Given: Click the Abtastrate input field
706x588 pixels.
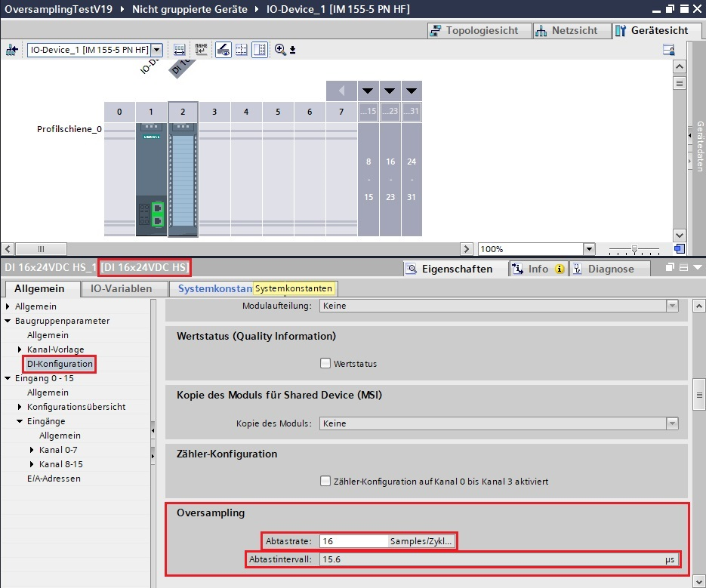Looking at the screenshot, I should pos(353,540).
